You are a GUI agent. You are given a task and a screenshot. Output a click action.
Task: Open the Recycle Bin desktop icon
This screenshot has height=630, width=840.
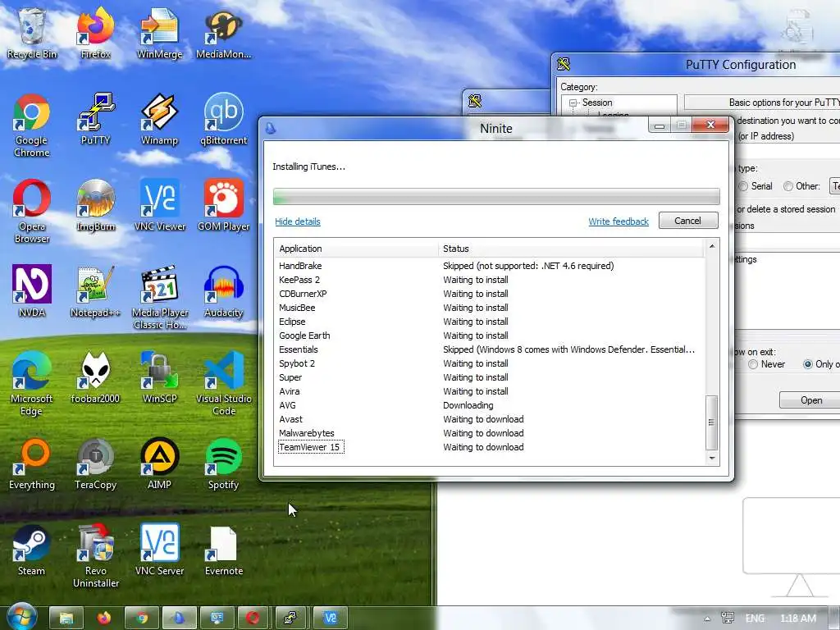click(32, 33)
